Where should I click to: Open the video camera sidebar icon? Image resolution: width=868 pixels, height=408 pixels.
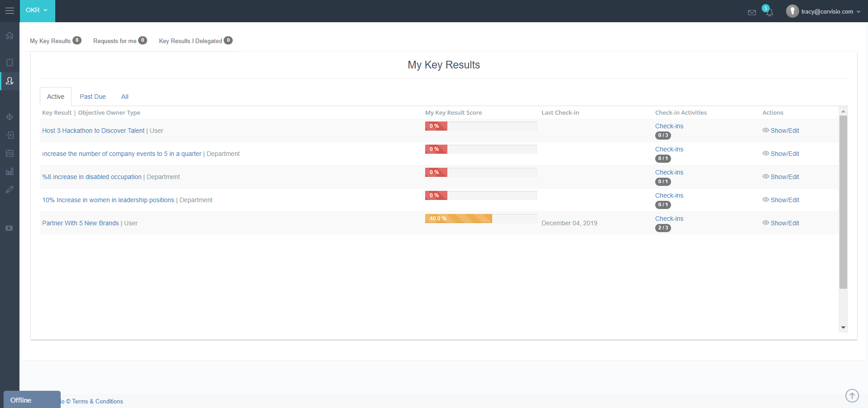point(9,228)
